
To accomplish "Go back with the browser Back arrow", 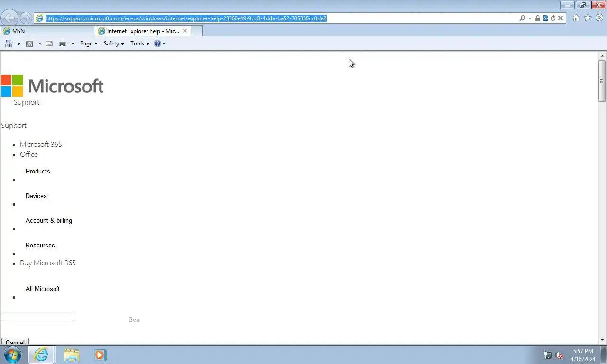I will pyautogui.click(x=9, y=18).
